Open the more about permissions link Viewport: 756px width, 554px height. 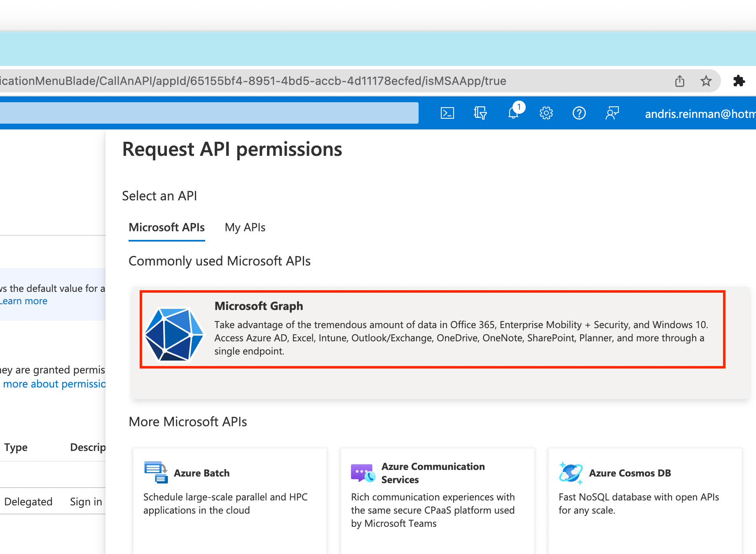pyautogui.click(x=54, y=384)
